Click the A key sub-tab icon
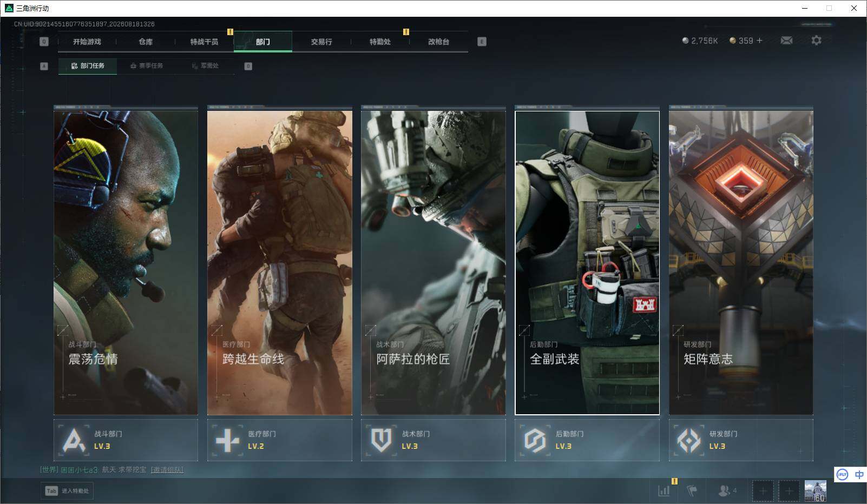 (x=44, y=66)
